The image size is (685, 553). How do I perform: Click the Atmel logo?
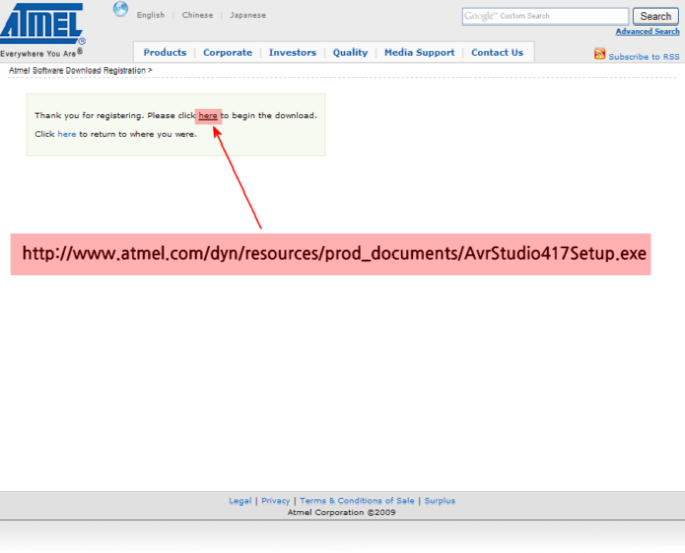point(42,24)
